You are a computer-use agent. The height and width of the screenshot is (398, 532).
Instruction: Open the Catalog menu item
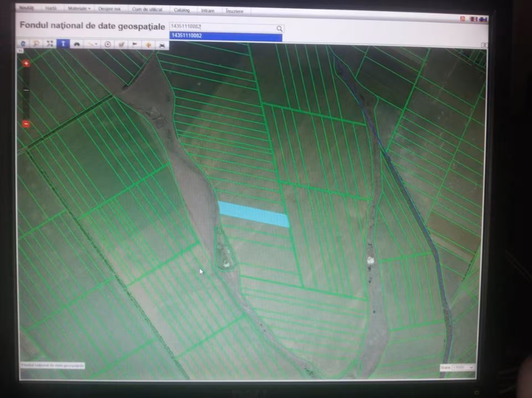point(181,10)
